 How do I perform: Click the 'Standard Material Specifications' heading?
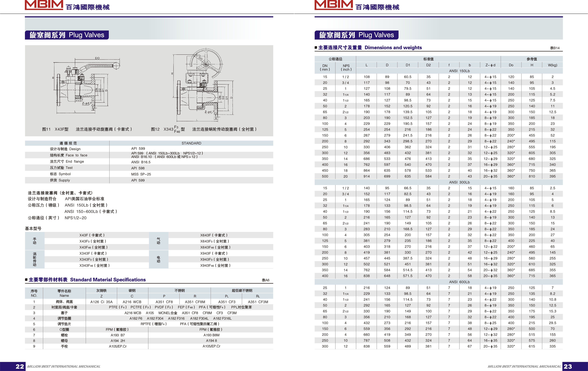click(87, 280)
